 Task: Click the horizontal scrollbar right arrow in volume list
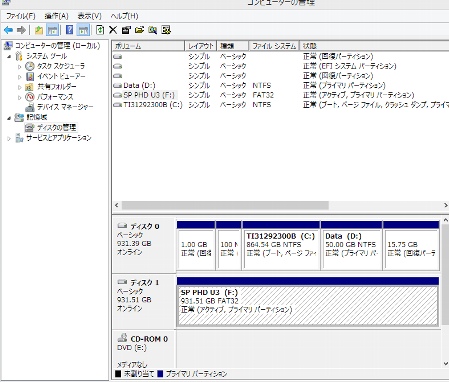coord(445,205)
